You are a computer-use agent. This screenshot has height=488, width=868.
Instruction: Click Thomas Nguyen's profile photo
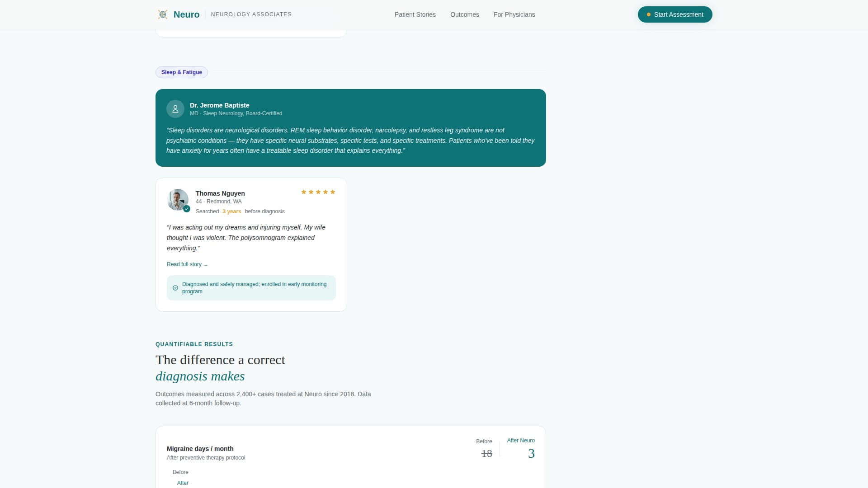178,200
